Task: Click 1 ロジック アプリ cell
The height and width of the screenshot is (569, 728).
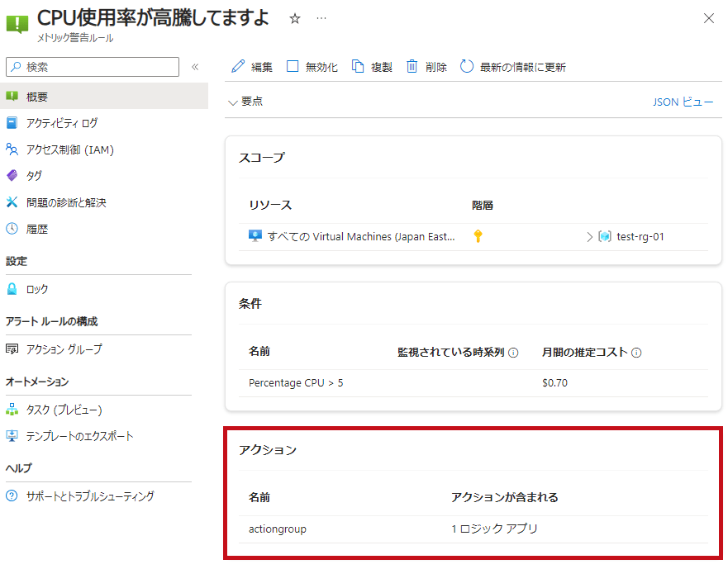Action: pyautogui.click(x=494, y=529)
